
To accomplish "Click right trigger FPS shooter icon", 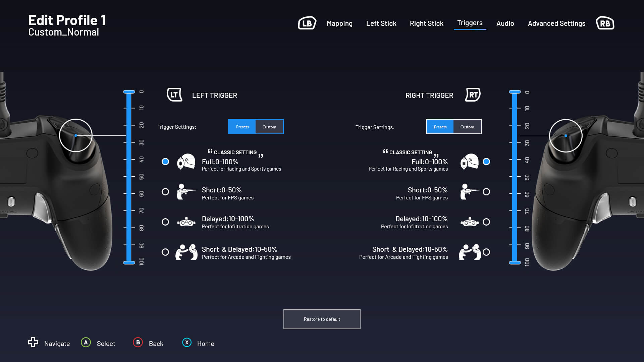I will coord(470,192).
